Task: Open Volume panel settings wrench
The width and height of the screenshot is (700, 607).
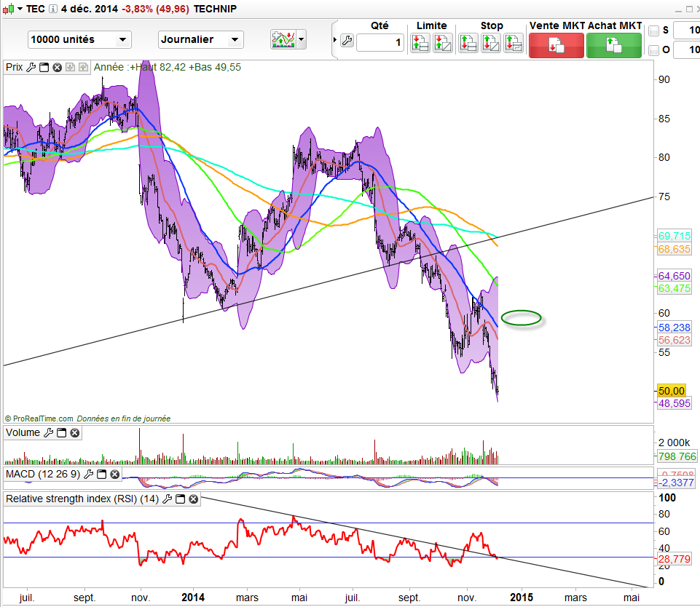Action: point(48,432)
